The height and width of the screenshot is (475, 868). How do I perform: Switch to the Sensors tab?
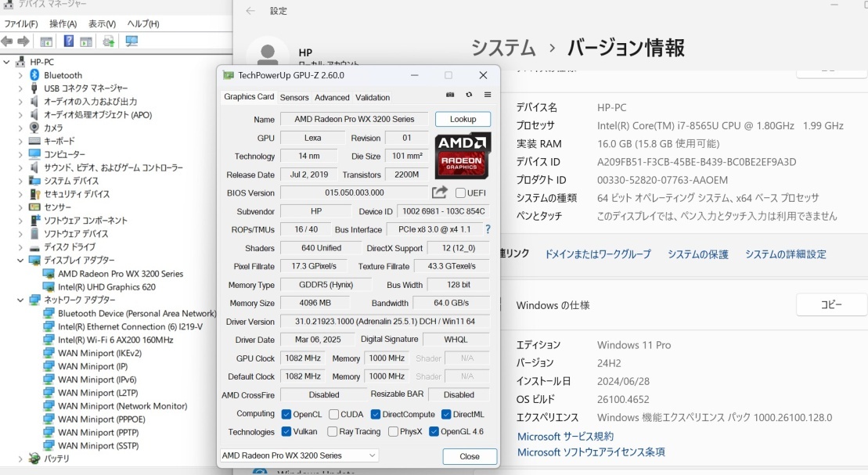point(294,98)
